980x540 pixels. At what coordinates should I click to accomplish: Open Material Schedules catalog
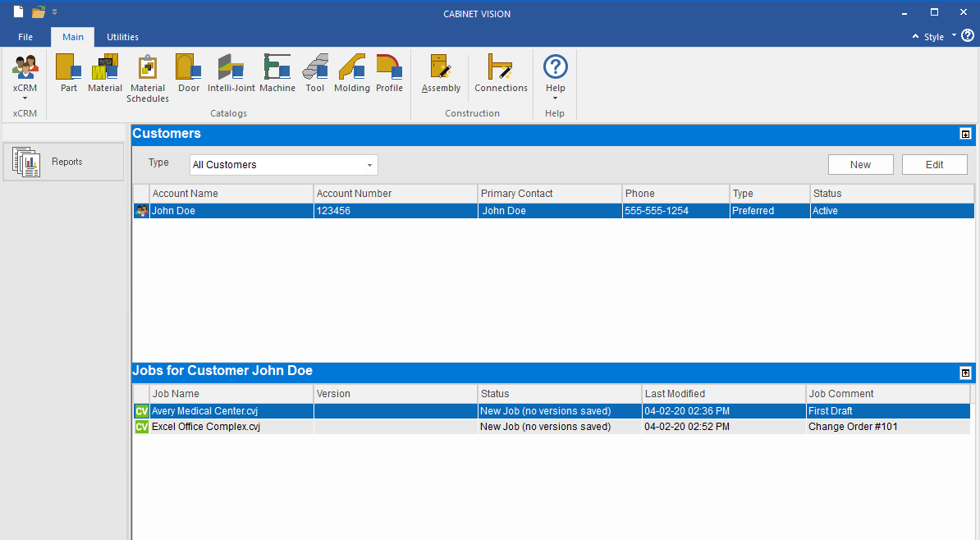148,78
